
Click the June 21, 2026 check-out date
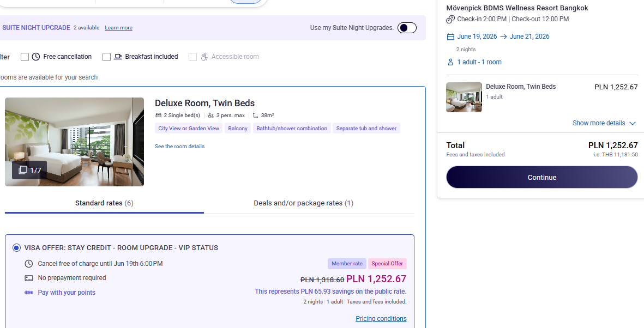(x=529, y=37)
